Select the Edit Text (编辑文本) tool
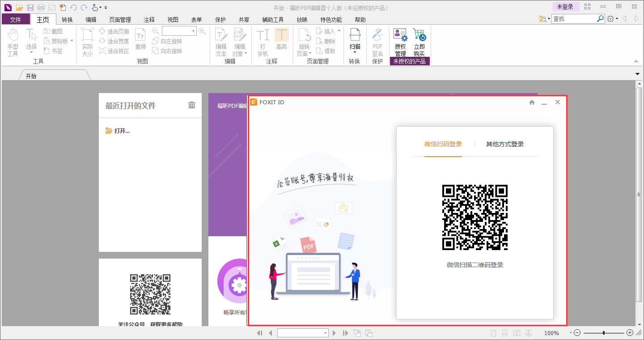This screenshot has width=644, height=340. coord(222,41)
